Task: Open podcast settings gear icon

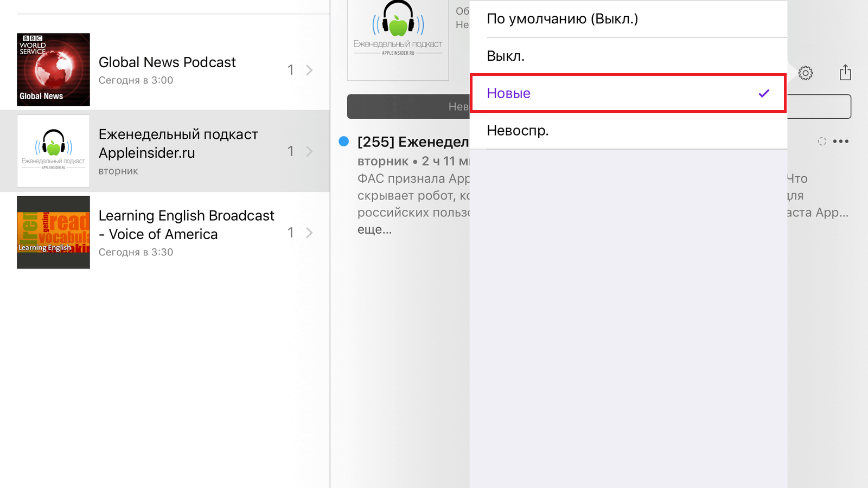Action: (805, 73)
